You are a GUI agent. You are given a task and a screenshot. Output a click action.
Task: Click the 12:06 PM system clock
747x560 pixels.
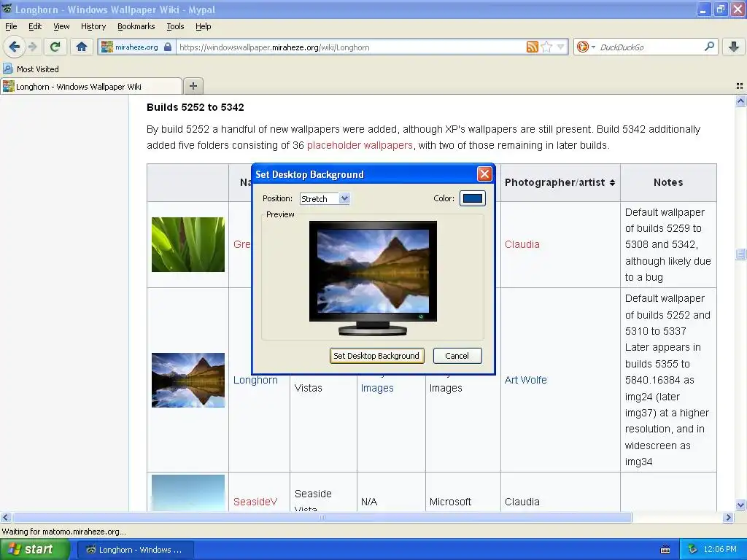click(720, 550)
